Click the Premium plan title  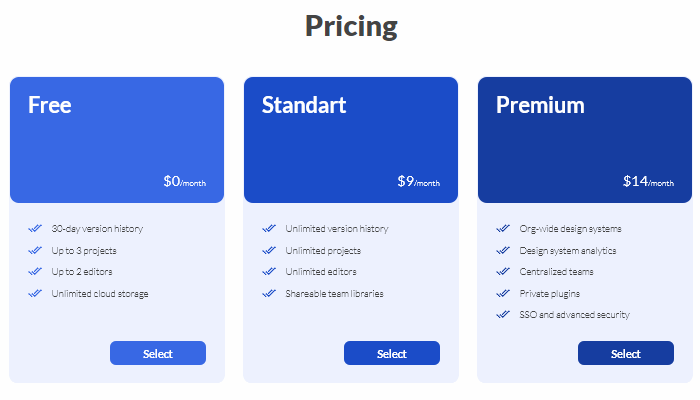540,105
